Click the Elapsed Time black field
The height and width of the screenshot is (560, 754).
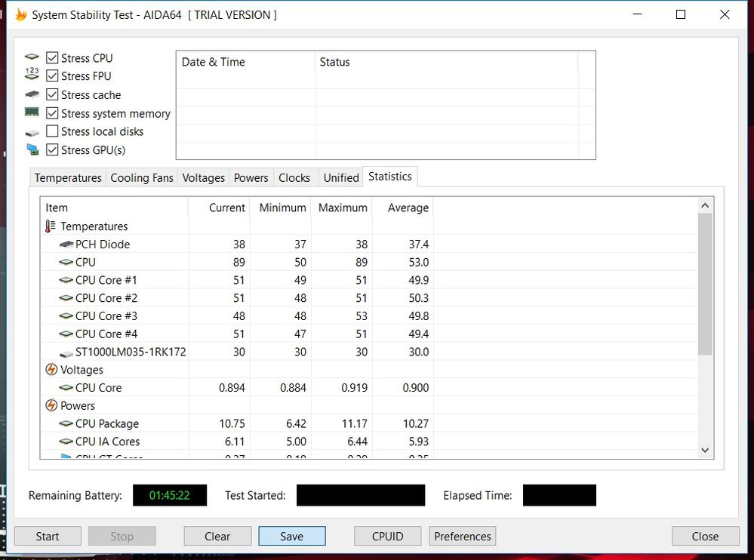[559, 495]
